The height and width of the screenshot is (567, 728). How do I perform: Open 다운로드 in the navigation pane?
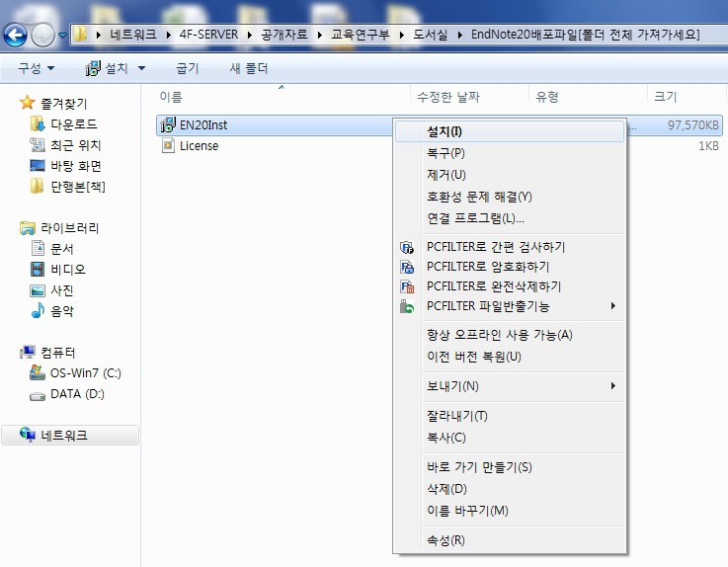(x=74, y=124)
